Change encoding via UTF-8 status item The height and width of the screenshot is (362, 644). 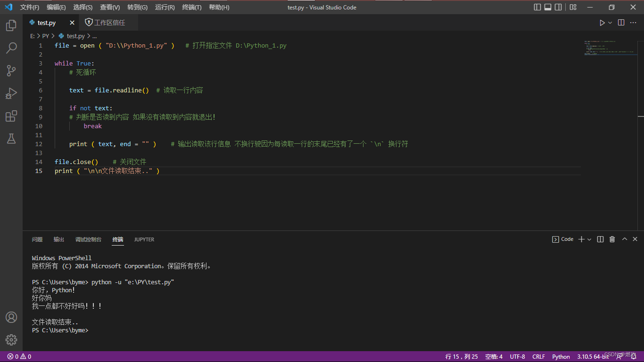[x=517, y=357]
